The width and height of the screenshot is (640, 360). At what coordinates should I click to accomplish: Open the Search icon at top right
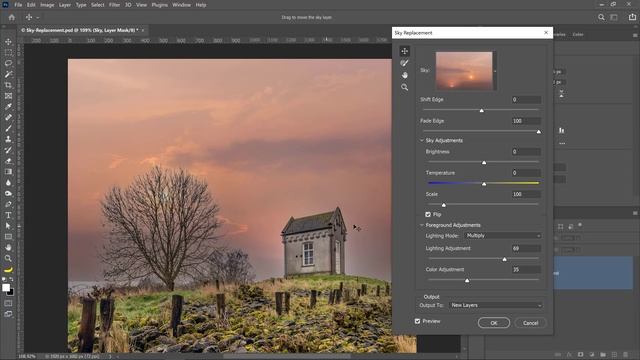601,17
